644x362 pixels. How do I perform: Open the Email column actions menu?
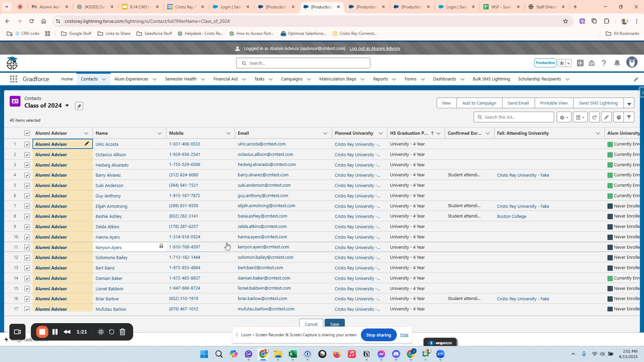click(325, 133)
